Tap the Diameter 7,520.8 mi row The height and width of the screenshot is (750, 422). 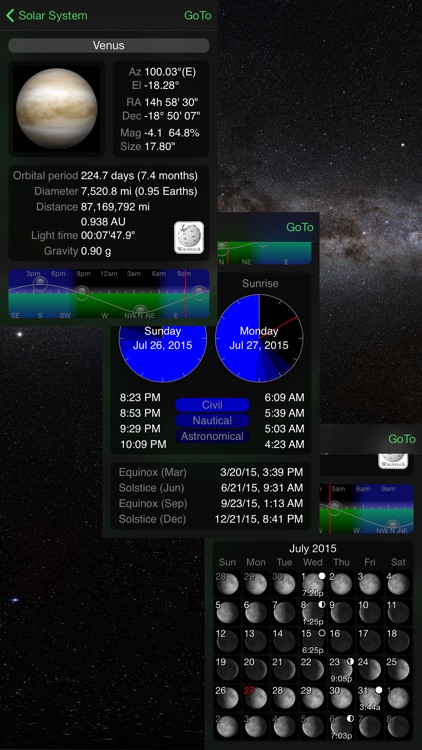[115, 191]
